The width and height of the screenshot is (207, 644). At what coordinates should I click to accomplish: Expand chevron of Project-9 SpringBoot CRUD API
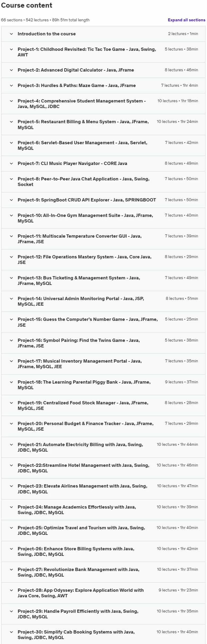[11, 200]
